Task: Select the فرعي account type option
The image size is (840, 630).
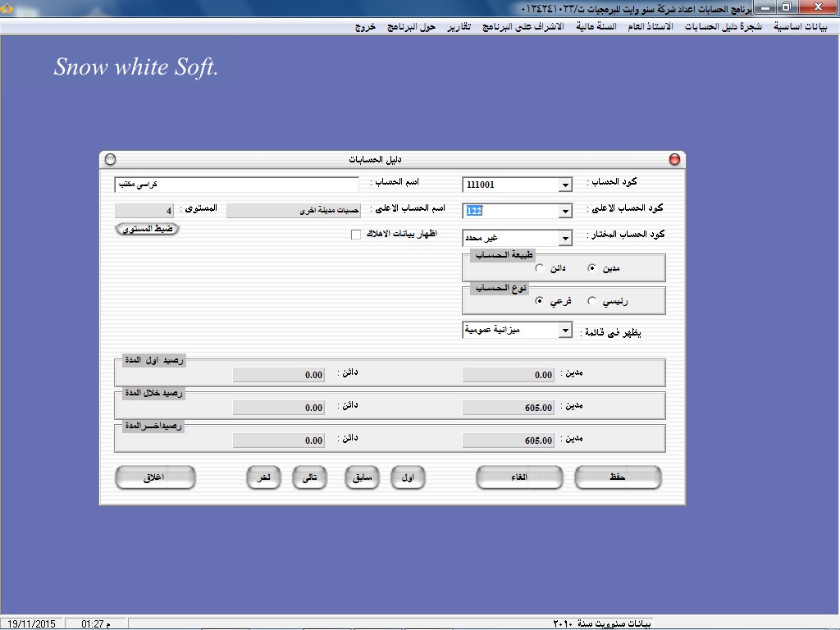Action: point(539,301)
